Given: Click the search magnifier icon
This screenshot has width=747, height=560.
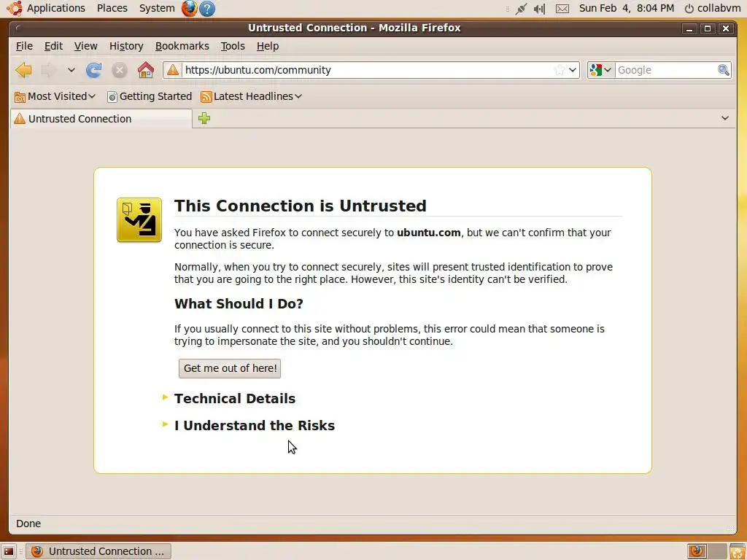Looking at the screenshot, I should click(723, 70).
